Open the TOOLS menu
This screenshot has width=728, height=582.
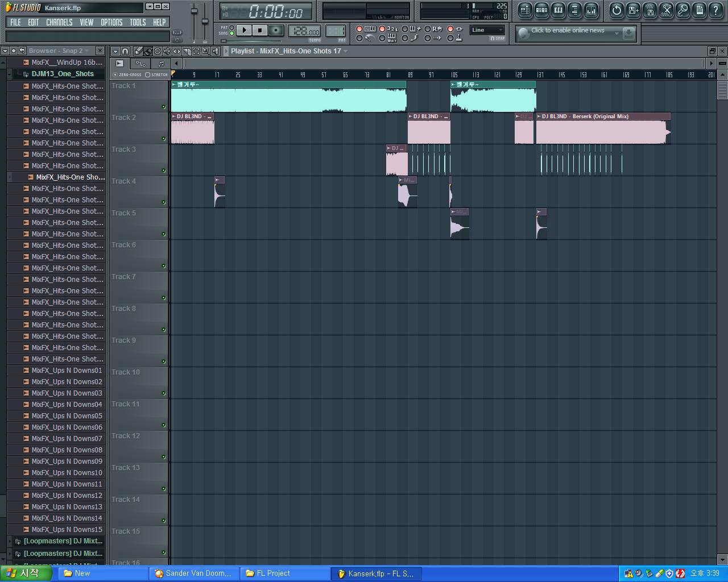click(x=138, y=22)
